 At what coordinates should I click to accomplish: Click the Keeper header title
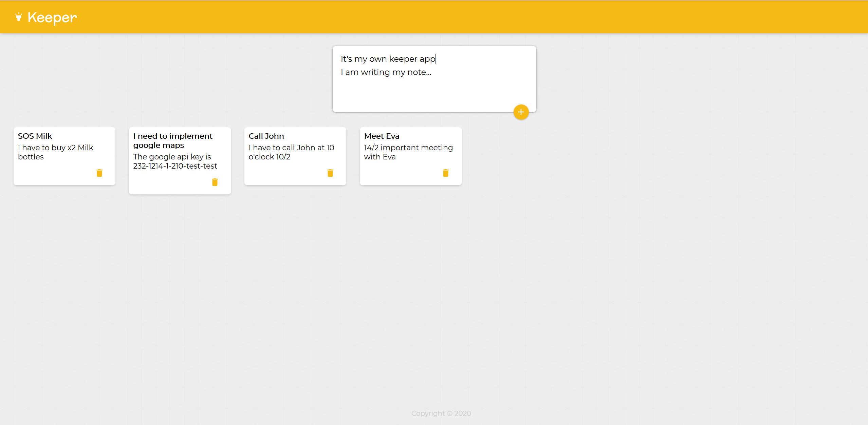pyautogui.click(x=52, y=18)
